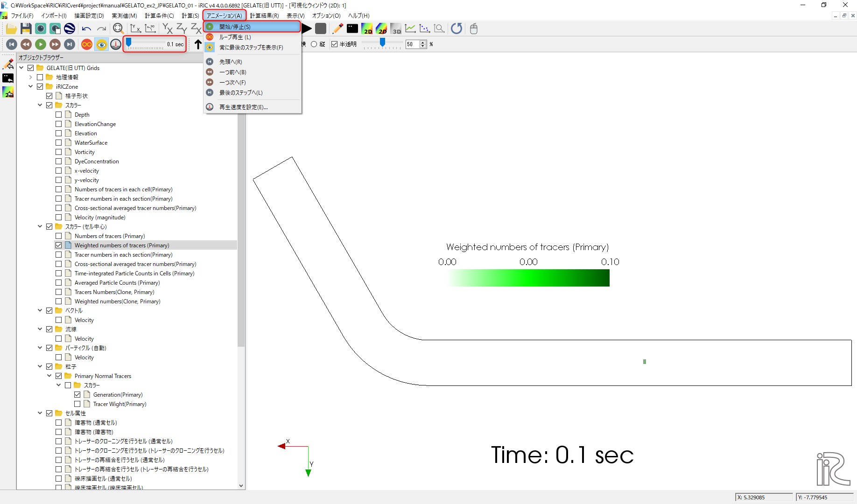The width and height of the screenshot is (857, 504).
Task: Step back one animation frame
Action: click(26, 44)
